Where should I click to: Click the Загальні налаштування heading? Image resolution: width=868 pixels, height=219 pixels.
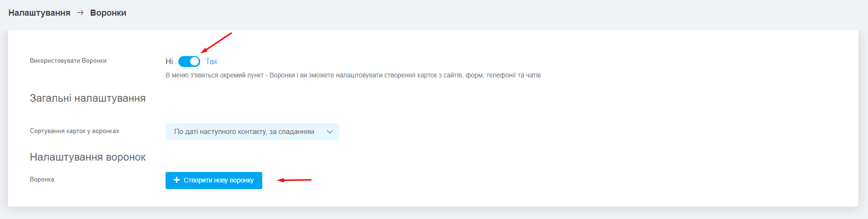[x=88, y=98]
